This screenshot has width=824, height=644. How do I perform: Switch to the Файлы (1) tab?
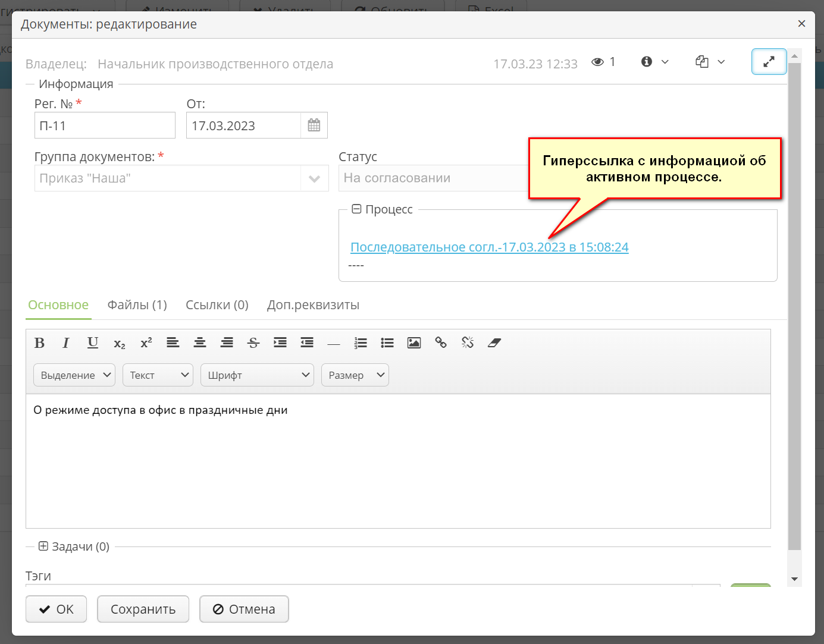tap(137, 304)
